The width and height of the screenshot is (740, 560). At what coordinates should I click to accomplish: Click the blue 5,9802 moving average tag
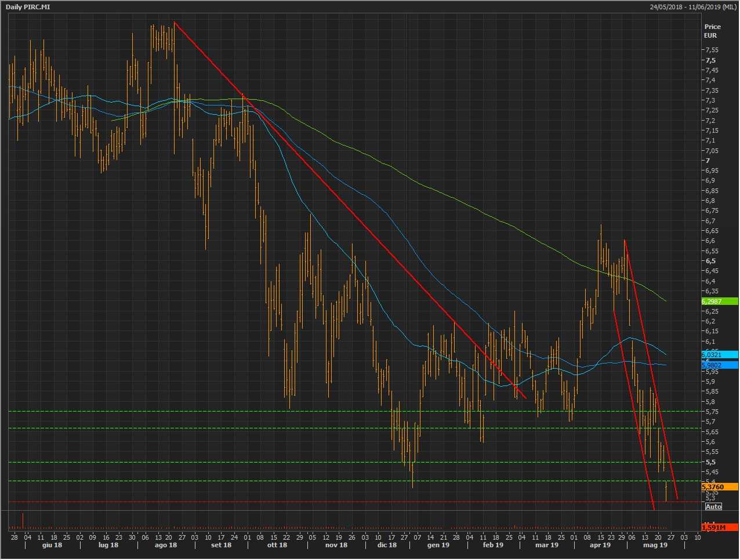click(x=719, y=365)
